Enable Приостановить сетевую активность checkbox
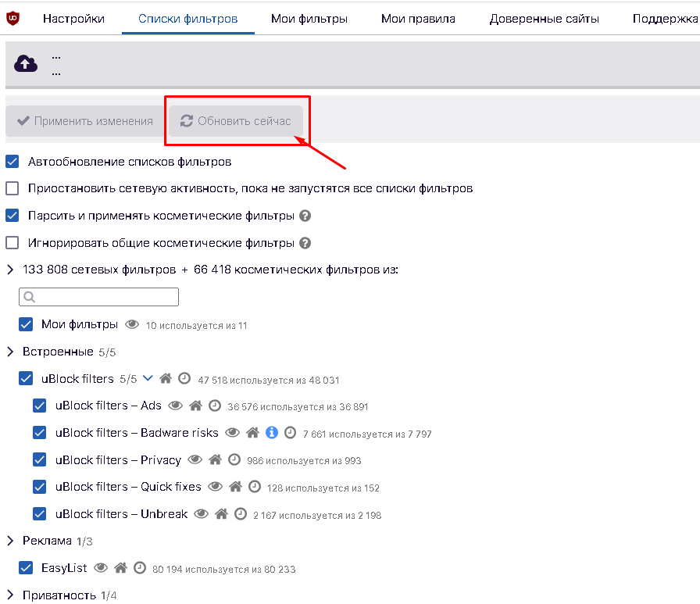 [x=12, y=188]
